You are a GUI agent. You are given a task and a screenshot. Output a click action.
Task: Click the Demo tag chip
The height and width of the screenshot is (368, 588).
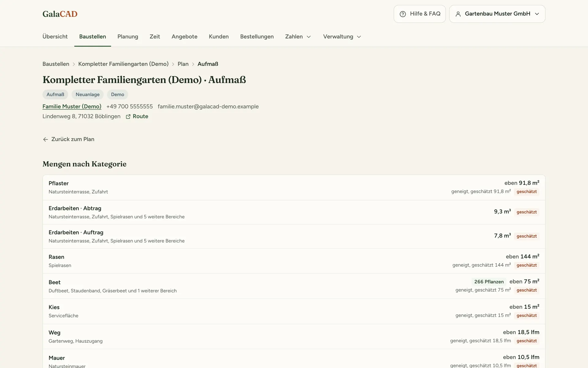click(x=118, y=94)
